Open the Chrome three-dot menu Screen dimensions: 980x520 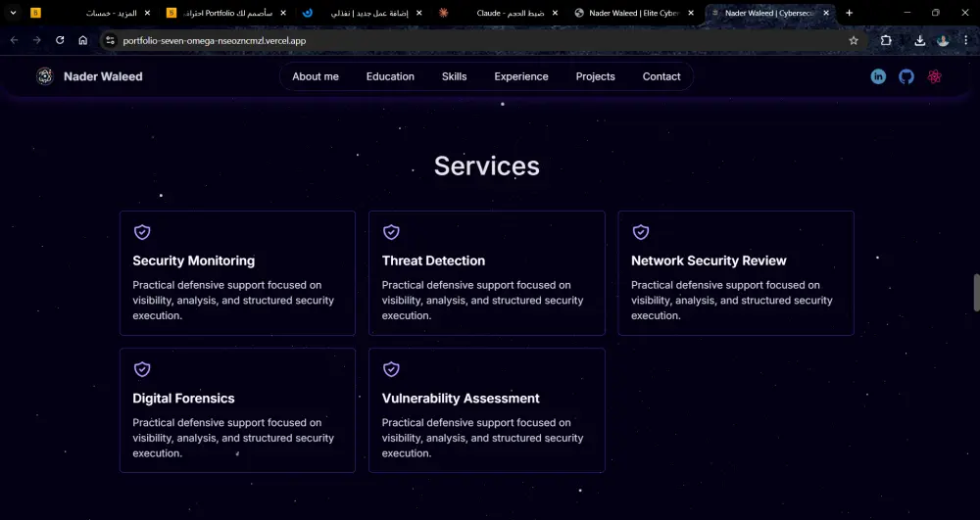(965, 40)
